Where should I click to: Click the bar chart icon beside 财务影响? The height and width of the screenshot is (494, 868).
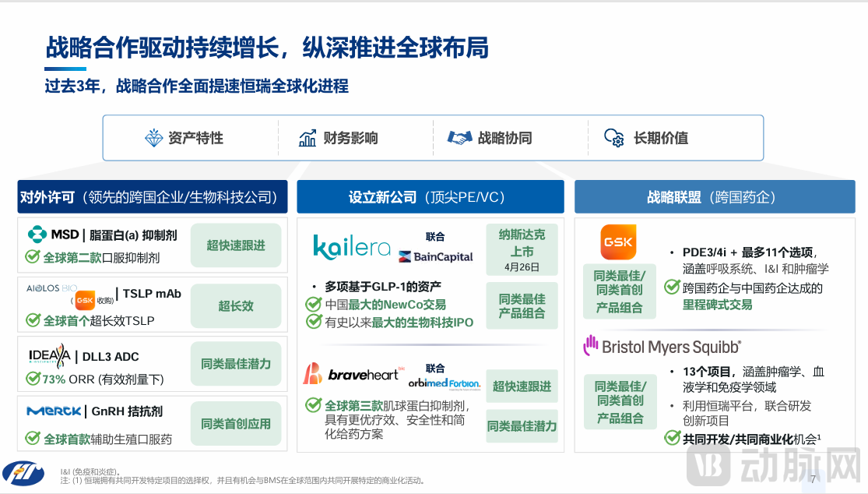pyautogui.click(x=307, y=138)
